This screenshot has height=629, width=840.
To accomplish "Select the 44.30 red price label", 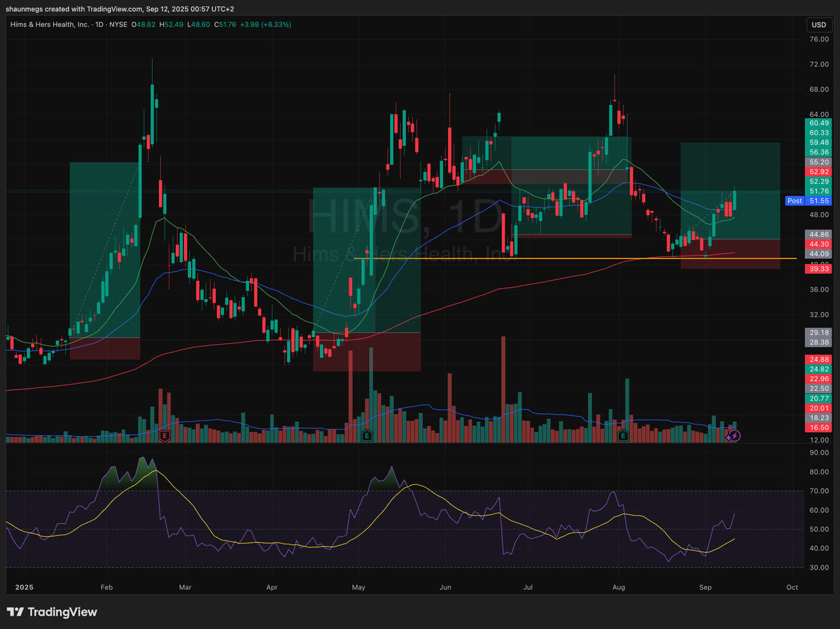I will pyautogui.click(x=819, y=244).
